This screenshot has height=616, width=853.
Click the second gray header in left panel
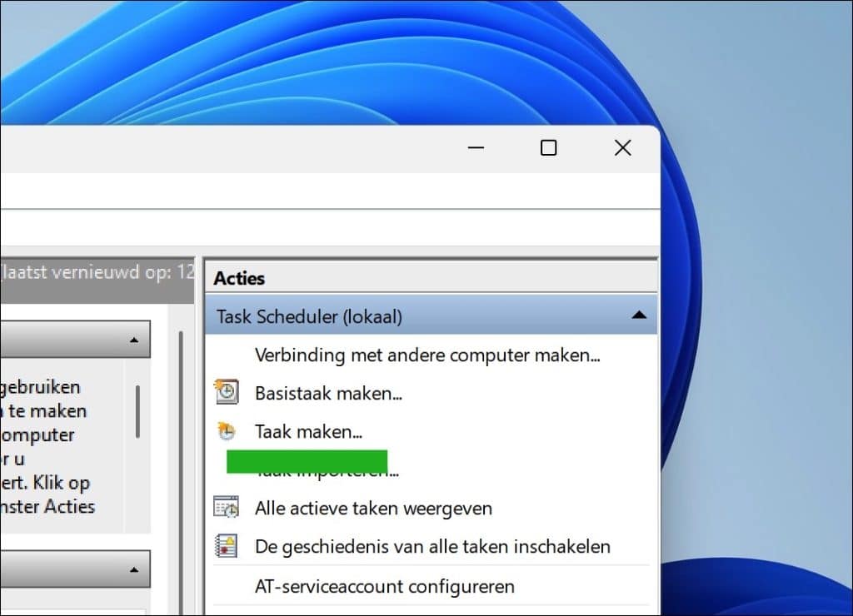point(75,569)
